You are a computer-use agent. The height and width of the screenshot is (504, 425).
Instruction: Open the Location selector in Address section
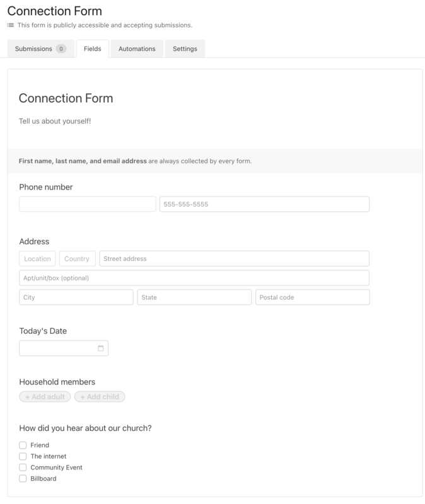(x=37, y=258)
